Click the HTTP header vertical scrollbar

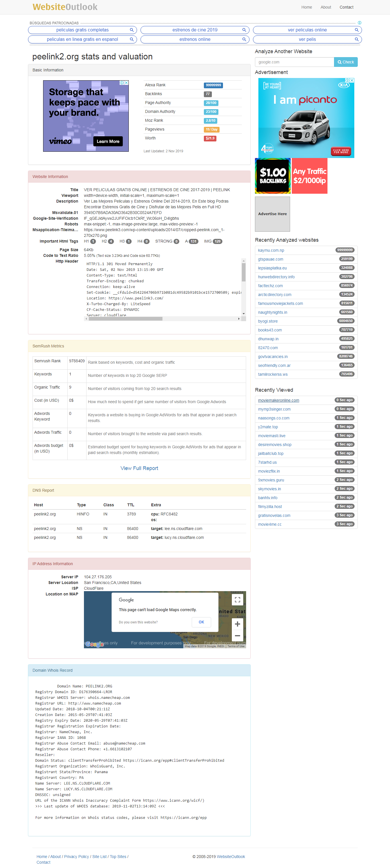pyautogui.click(x=244, y=272)
